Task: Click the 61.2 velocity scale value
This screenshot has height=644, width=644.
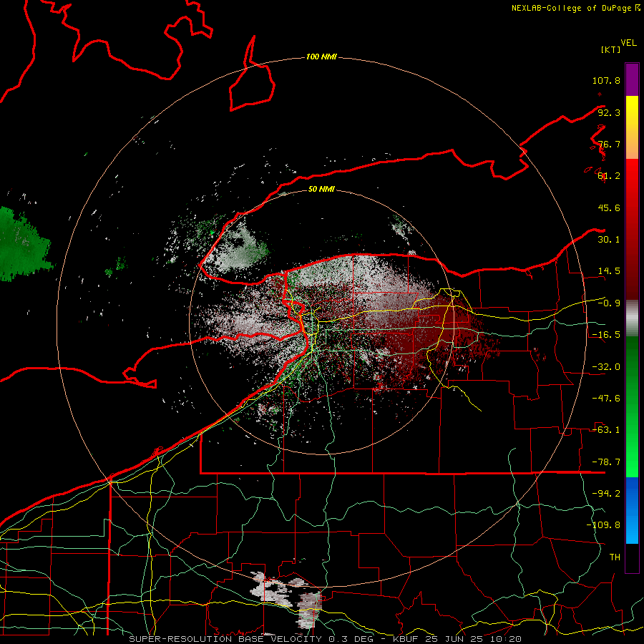Action: point(609,176)
